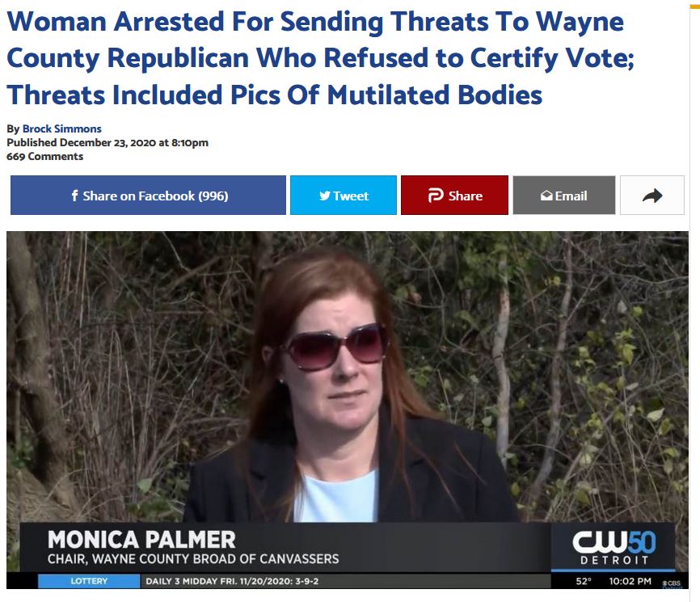Open author Brock Simmons page
This screenshot has height=602, width=700.
(x=62, y=128)
